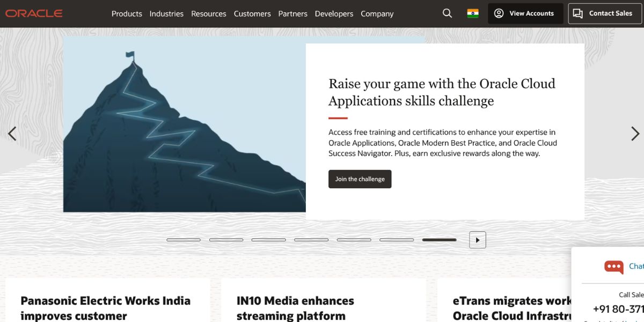
Task: Advance to next carousel slide arrow
Action: click(635, 134)
